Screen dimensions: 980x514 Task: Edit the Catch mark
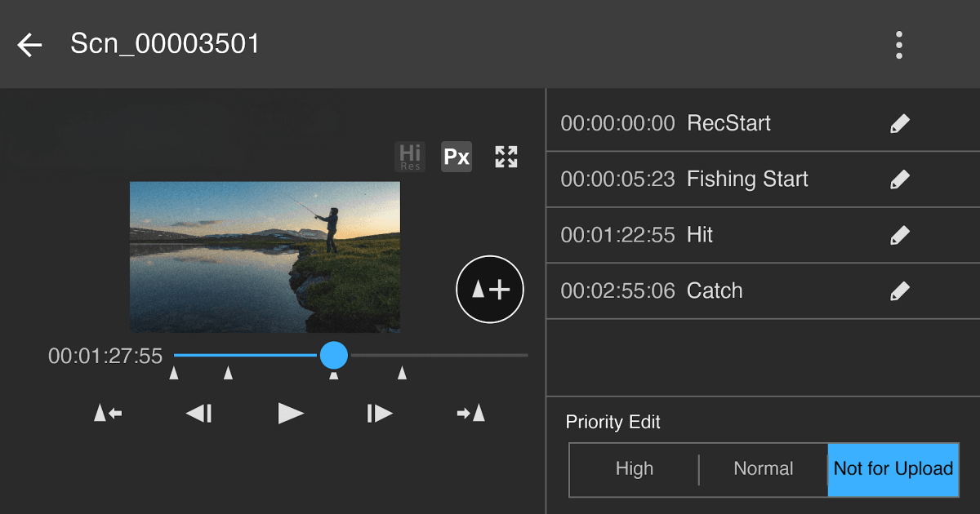899,291
